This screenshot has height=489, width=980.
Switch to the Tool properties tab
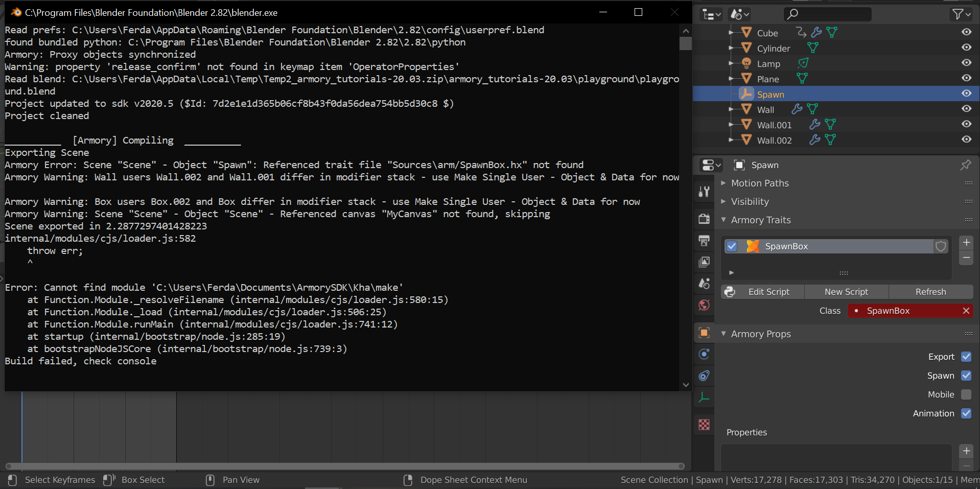coord(704,191)
